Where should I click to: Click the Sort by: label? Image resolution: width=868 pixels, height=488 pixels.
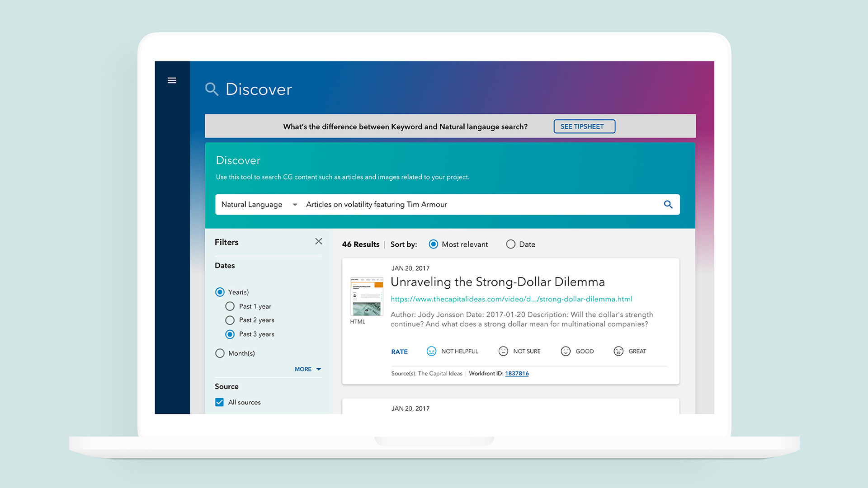click(x=404, y=244)
